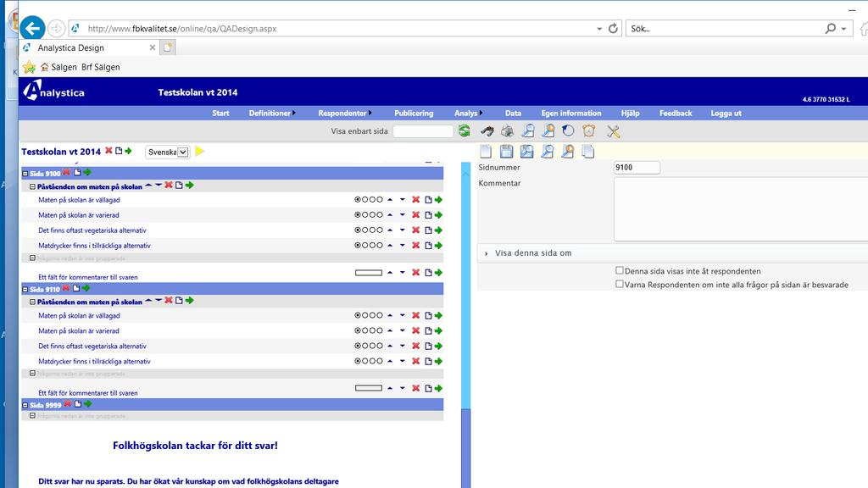Screen dimensions: 868x488
Task: Open the wrench and screwdriver tools icon
Action: pos(613,131)
